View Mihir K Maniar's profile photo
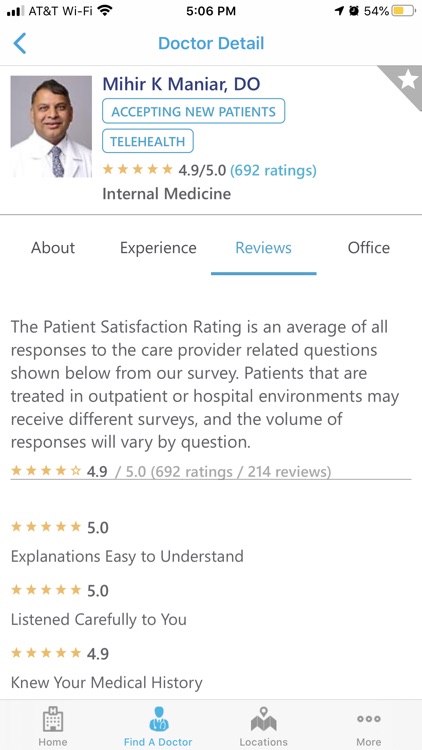Screen dimensions: 422x750 [x=51, y=127]
